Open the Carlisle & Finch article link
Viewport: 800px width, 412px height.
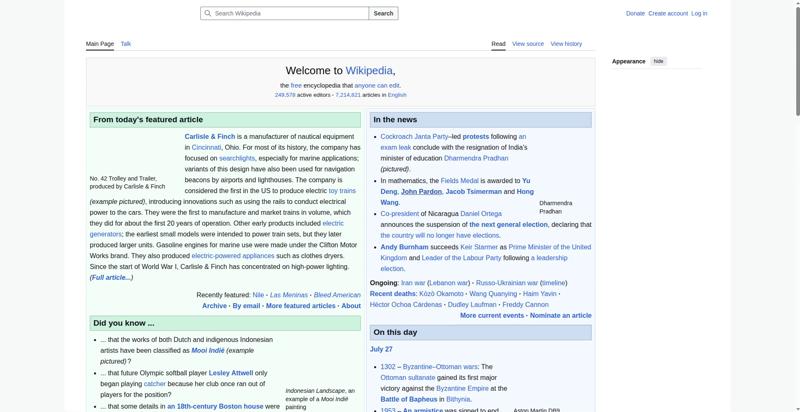210,137
